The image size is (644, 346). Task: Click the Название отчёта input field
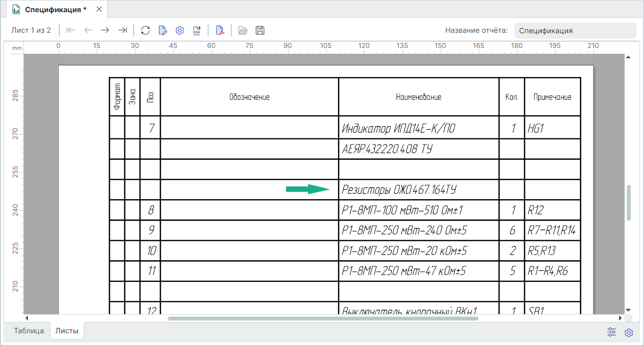click(575, 30)
